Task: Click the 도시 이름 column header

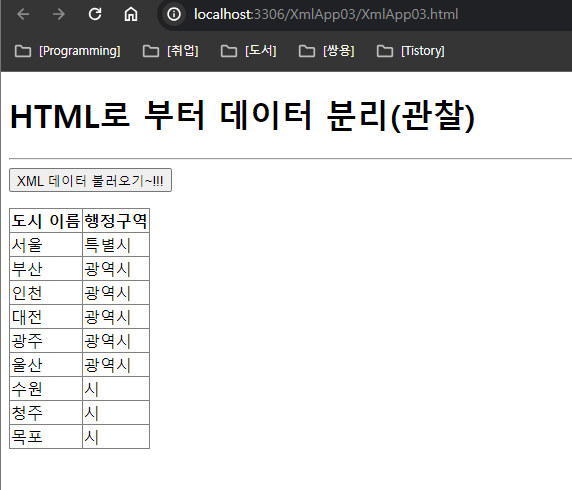Action: 46,221
